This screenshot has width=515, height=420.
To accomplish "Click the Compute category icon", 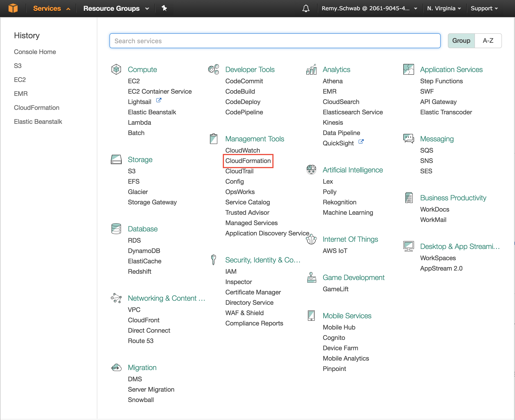I will 116,69.
